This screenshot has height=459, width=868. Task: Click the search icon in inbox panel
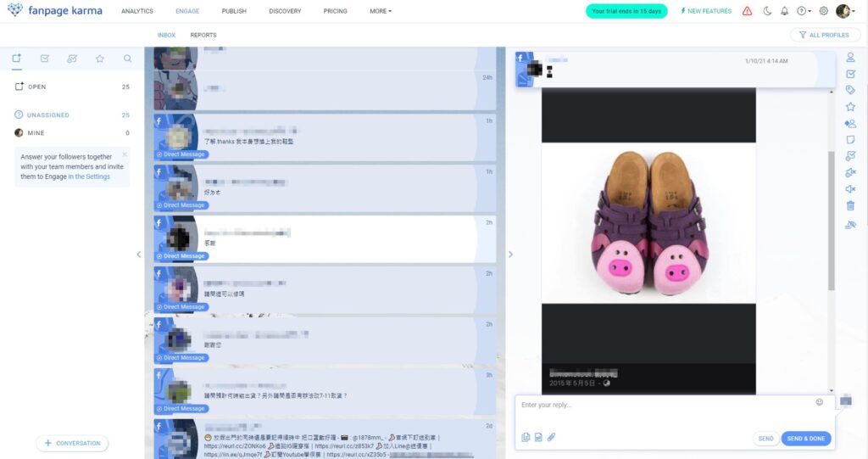point(127,59)
